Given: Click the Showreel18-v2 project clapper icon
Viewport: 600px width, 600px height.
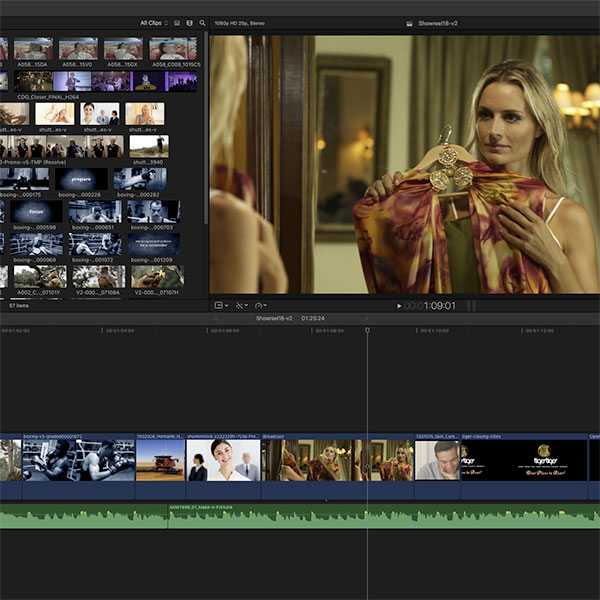Looking at the screenshot, I should (409, 23).
